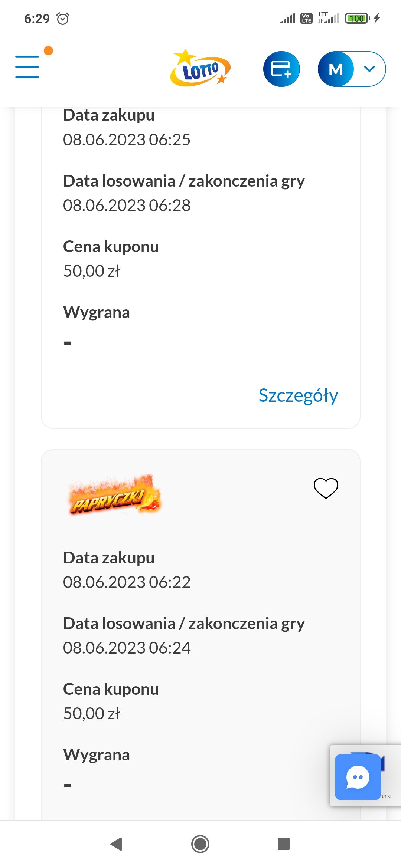Tap the M profile avatar

click(x=336, y=69)
